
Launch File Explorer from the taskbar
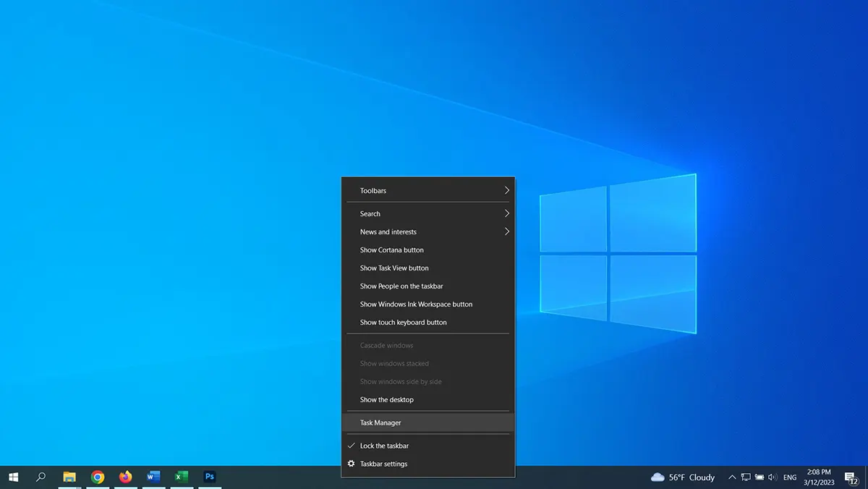pos(69,477)
